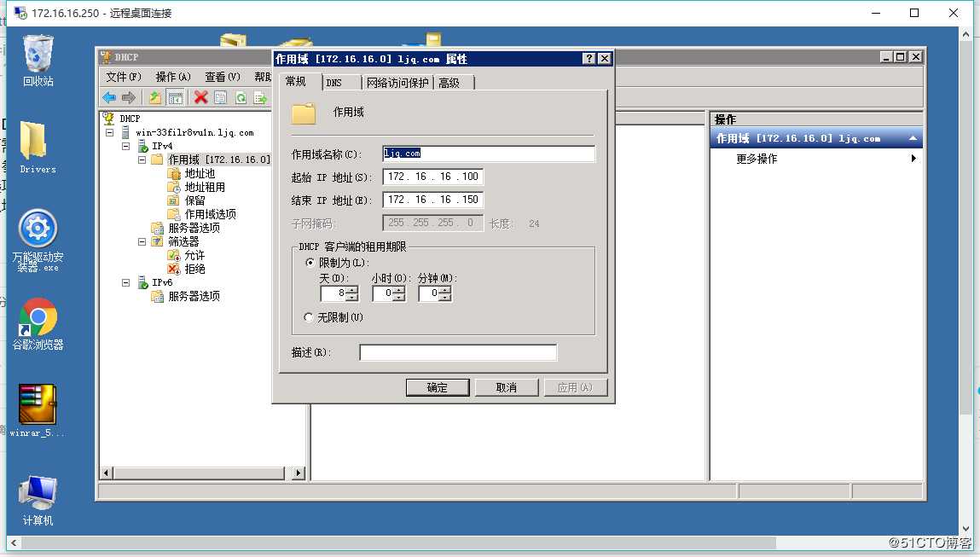Open the 作用域选项 folder
This screenshot has width=980, height=557.
210,214
